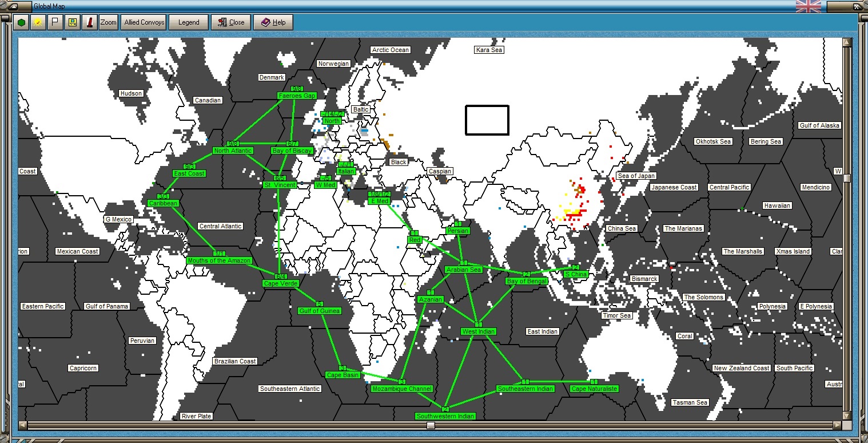Click the West Indian convoy node

(478, 331)
